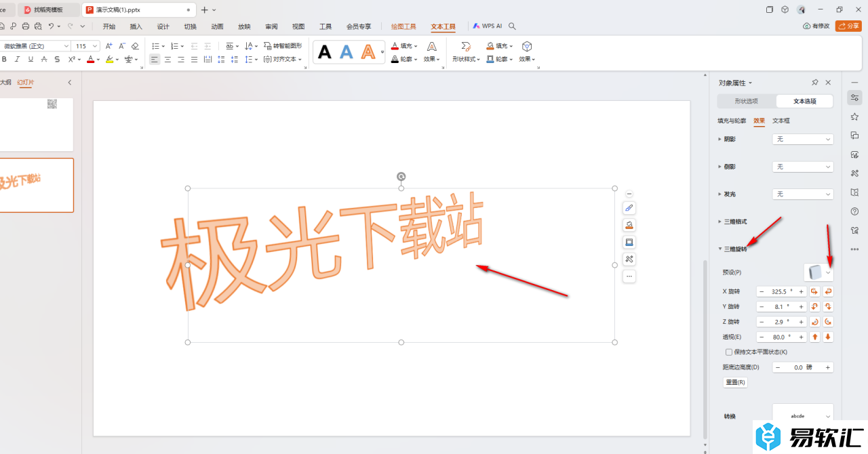This screenshot has width=868, height=454.
Task: Click the print icon in quick toolbar
Action: point(25,26)
